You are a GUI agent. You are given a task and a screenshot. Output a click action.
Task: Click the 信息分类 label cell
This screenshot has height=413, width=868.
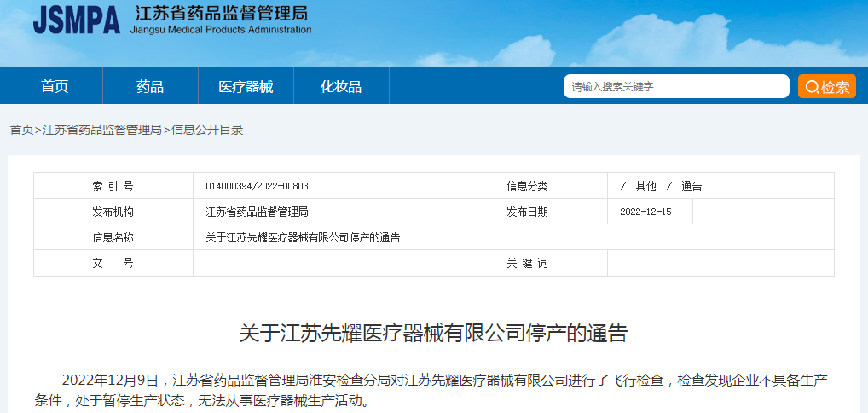527,186
